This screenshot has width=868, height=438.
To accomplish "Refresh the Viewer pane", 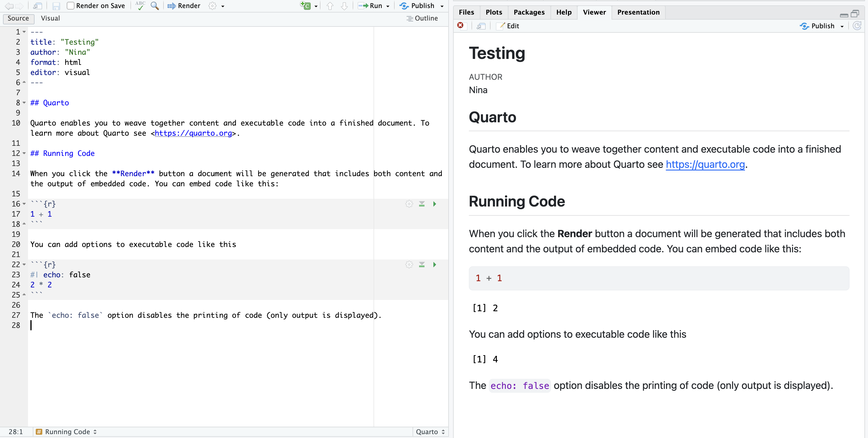I will [857, 26].
